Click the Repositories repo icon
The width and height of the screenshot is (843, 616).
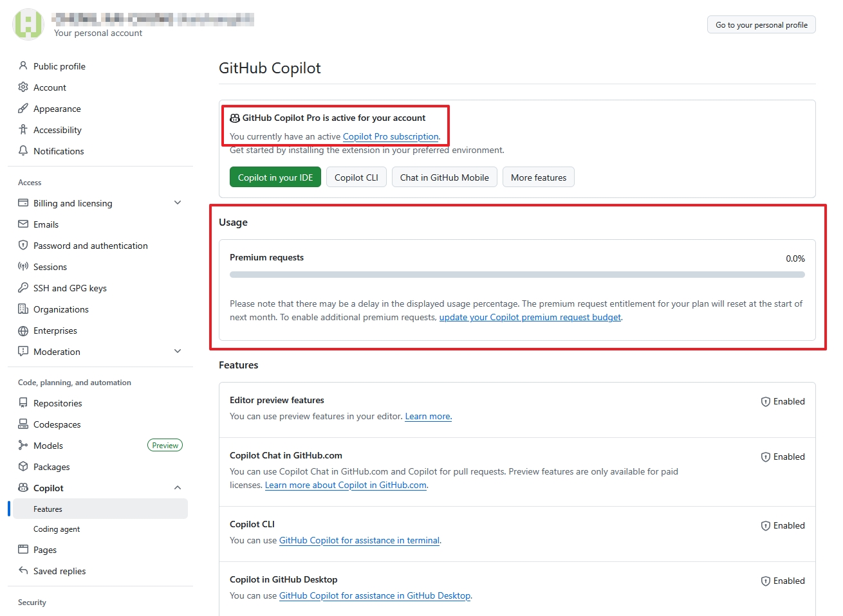click(23, 403)
